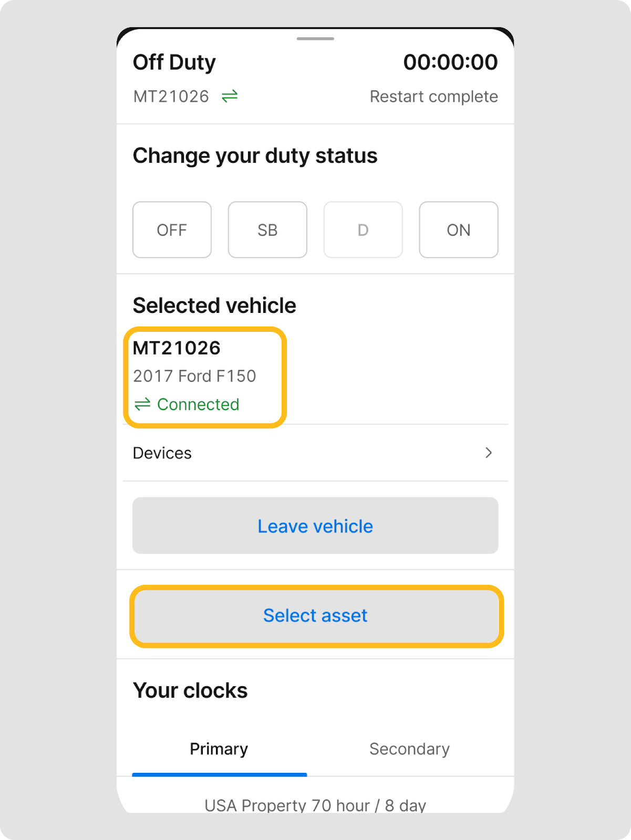The height and width of the screenshot is (840, 631).
Task: Tap the Select asset button
Action: [315, 615]
